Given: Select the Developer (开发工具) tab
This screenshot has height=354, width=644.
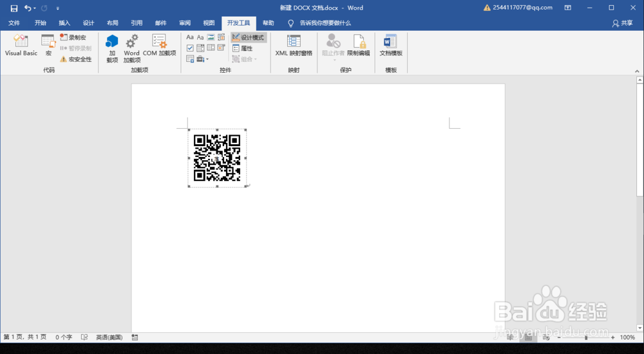Looking at the screenshot, I should point(239,23).
